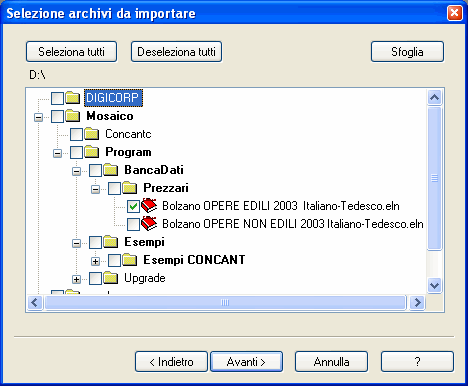Image resolution: width=468 pixels, height=386 pixels.
Task: Click the vertical scrollbar thumb
Action: pos(434,178)
